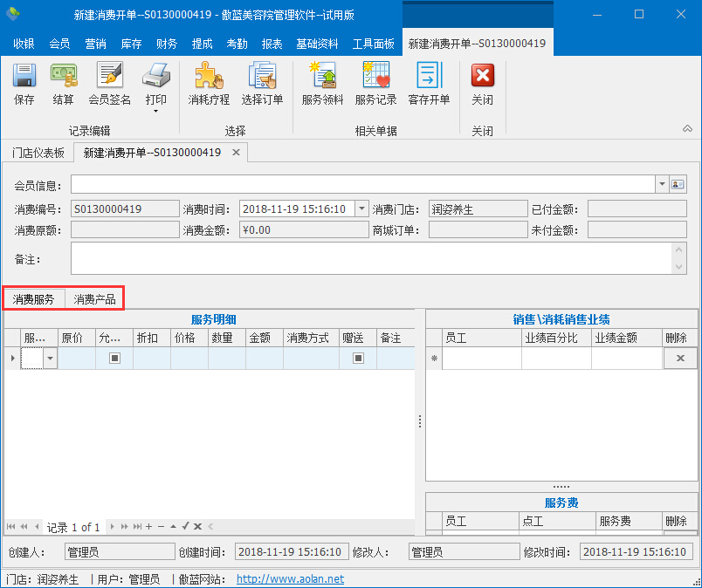702x588 pixels.
Task: Click scroll up arrow in 备注 box
Action: [x=678, y=250]
